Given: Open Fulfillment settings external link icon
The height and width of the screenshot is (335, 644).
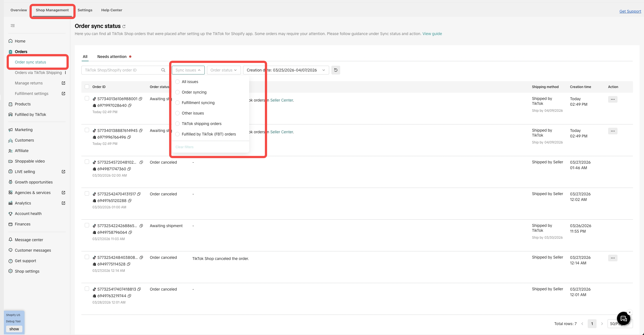Looking at the screenshot, I should pos(63,94).
